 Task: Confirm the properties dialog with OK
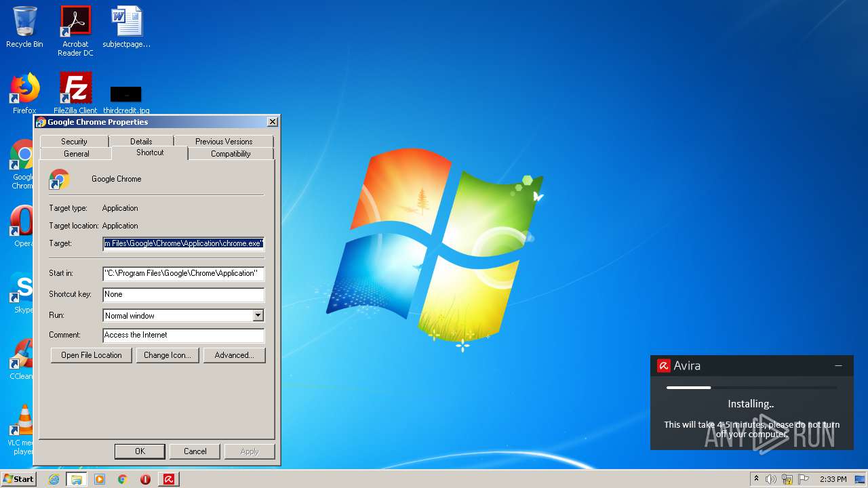pos(140,451)
